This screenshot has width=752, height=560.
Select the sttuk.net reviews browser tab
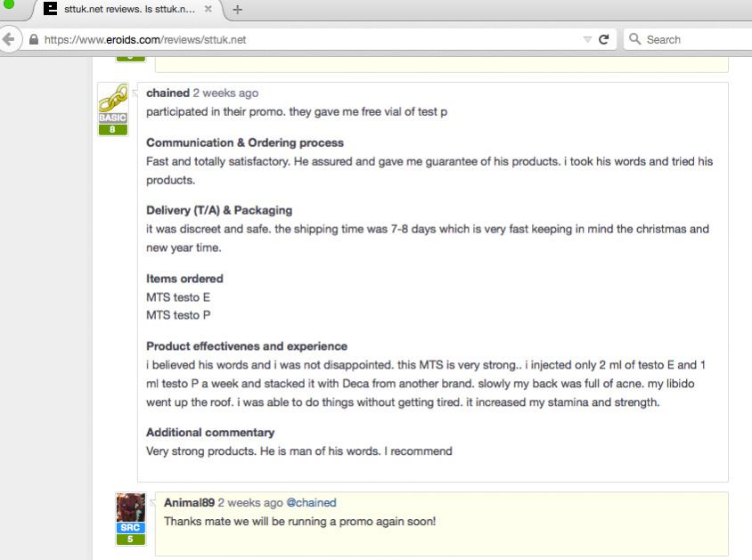point(128,9)
